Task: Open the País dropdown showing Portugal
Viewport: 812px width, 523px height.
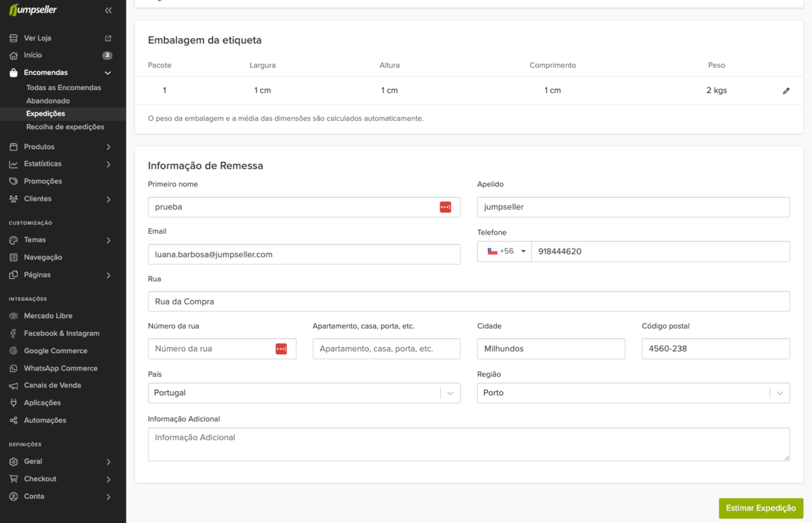Action: [304, 393]
